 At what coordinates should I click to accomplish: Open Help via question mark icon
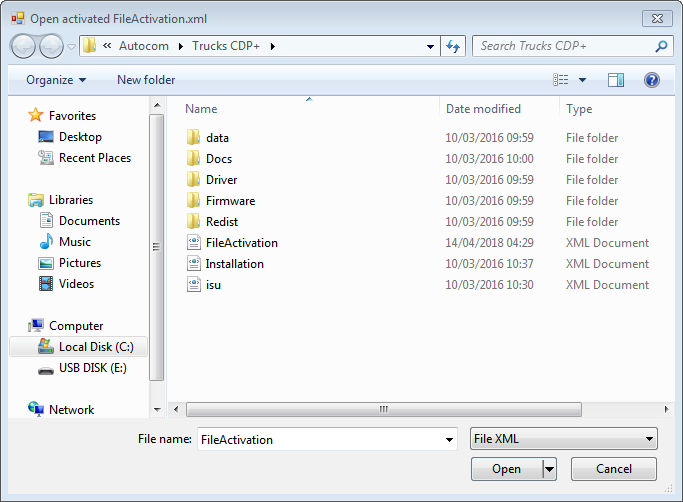(x=652, y=80)
